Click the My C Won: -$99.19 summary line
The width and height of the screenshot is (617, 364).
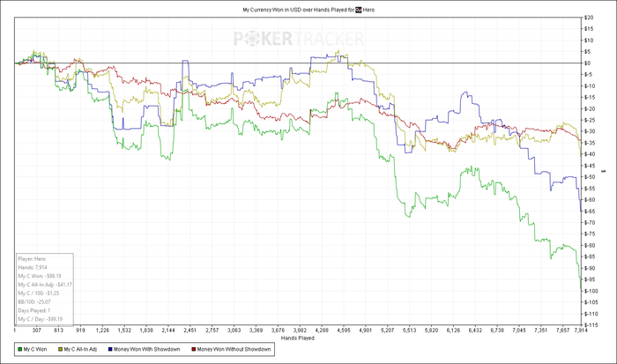coord(40,276)
